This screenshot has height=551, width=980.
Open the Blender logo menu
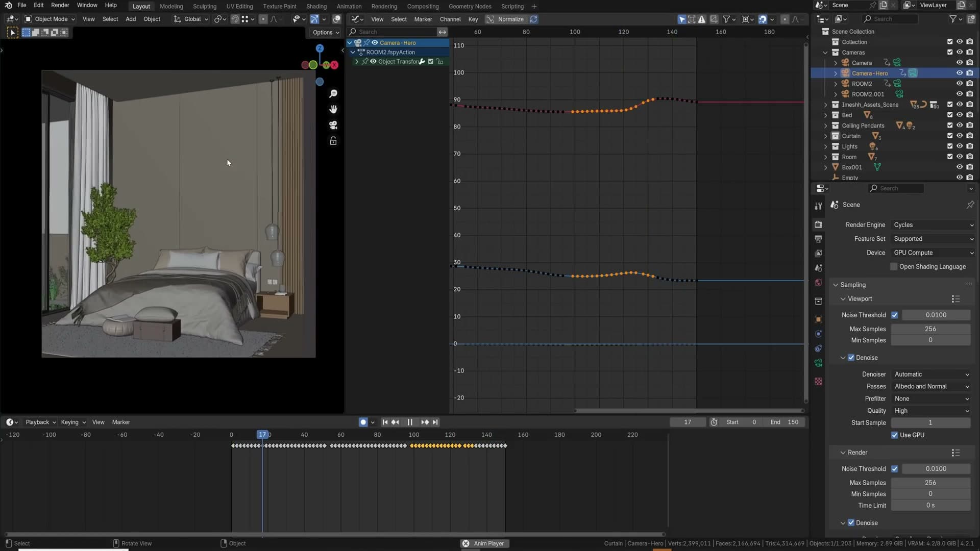[x=8, y=5]
